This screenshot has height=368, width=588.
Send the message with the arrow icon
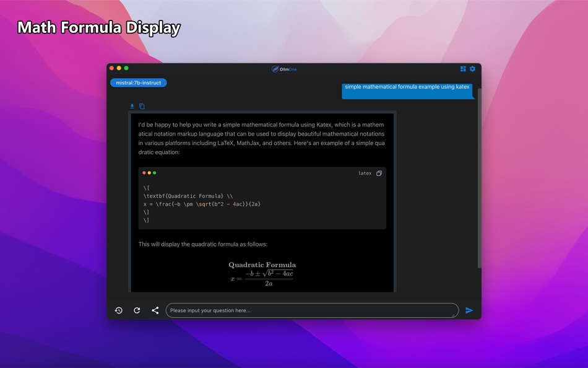tap(469, 310)
